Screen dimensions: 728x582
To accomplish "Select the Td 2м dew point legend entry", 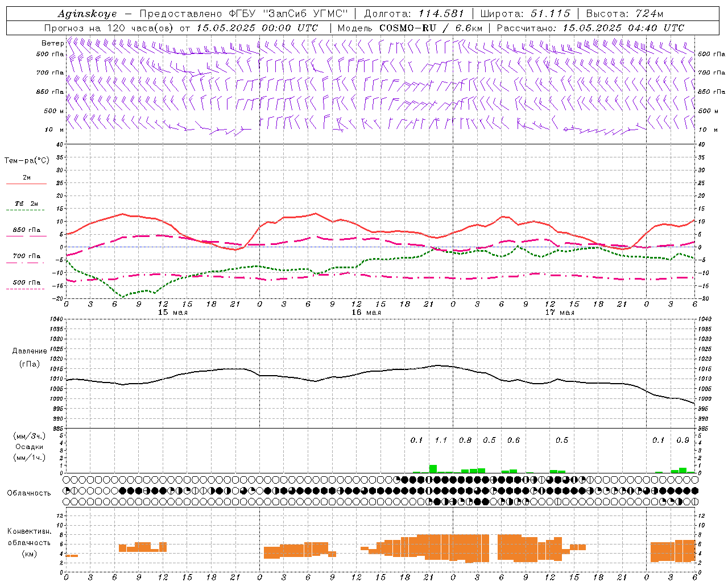I will 27,203.
